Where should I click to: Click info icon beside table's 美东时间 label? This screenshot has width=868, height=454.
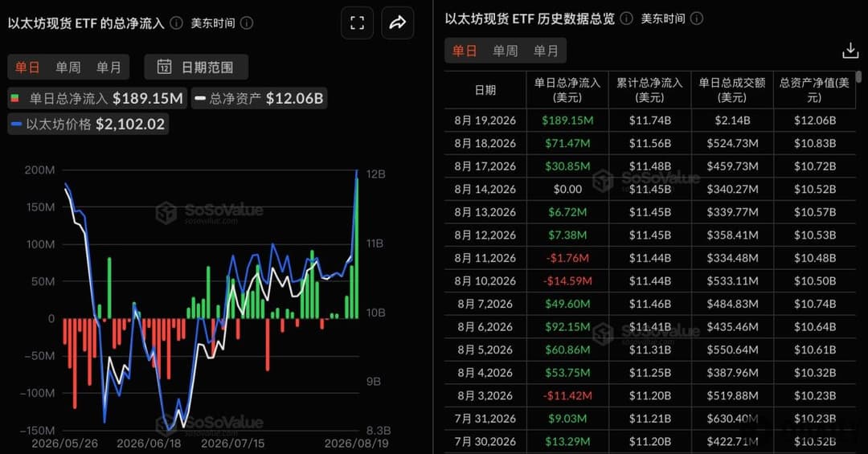click(x=697, y=18)
